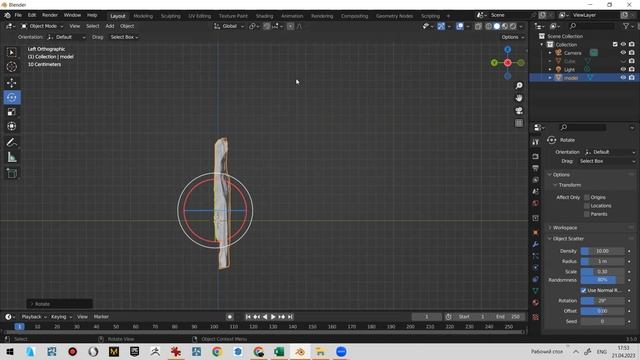The height and width of the screenshot is (360, 640).
Task: Open the Tool properties tab
Action: tap(536, 142)
